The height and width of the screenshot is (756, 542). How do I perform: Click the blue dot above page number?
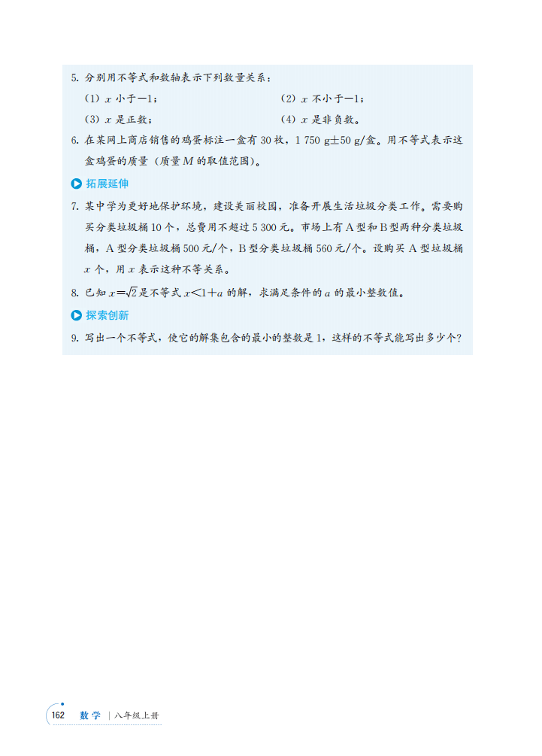[x=62, y=704]
